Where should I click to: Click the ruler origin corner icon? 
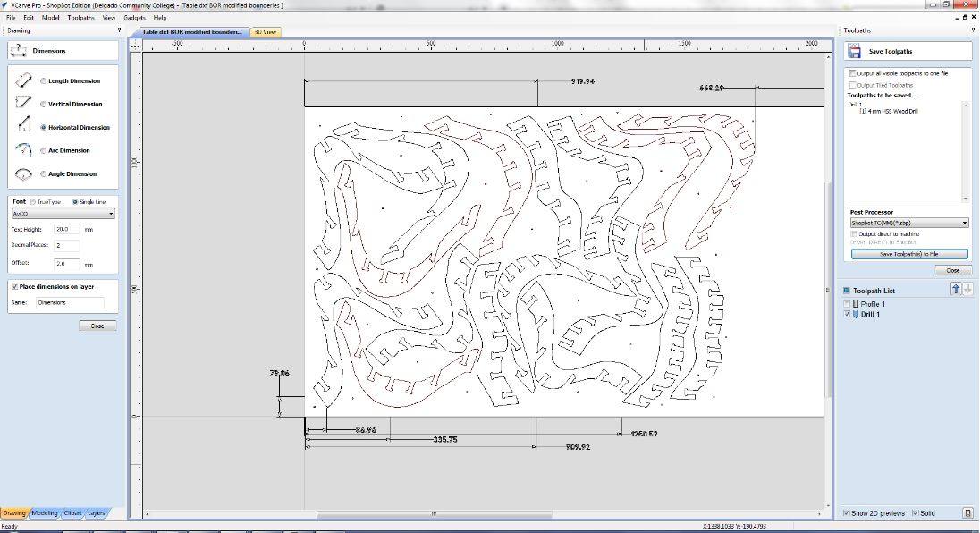coord(136,45)
